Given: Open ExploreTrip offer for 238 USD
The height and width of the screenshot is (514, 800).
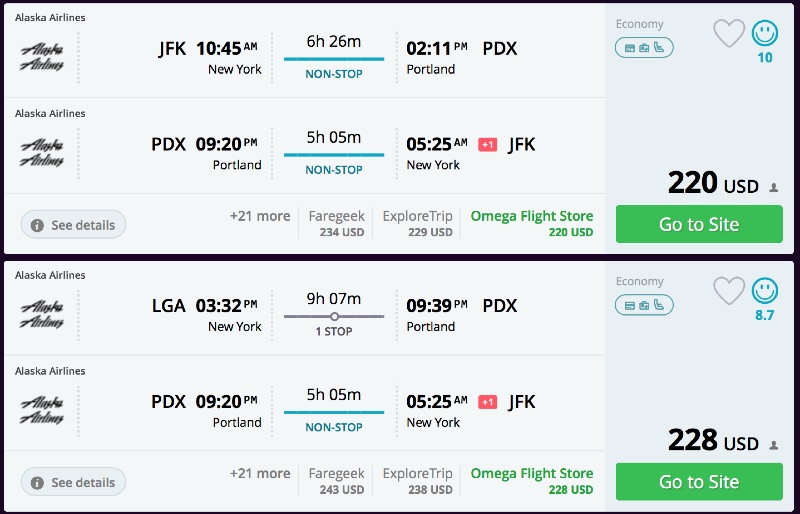Looking at the screenshot, I should [417, 481].
